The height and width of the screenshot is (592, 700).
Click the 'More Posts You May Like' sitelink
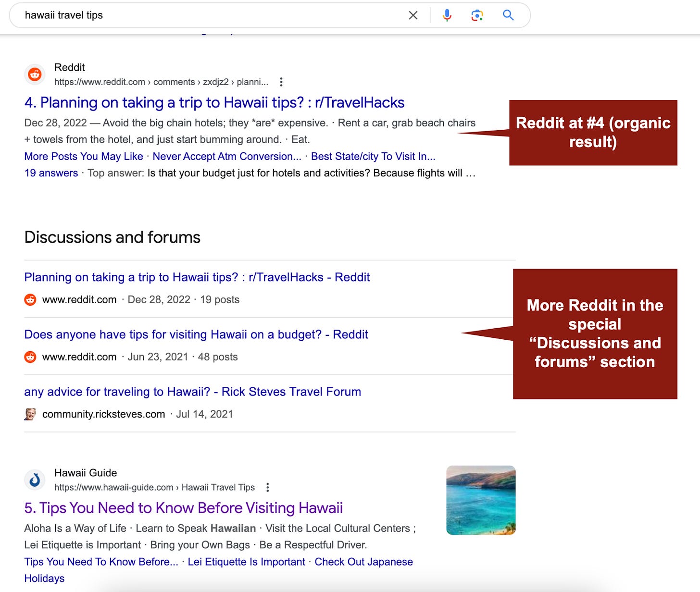[84, 156]
